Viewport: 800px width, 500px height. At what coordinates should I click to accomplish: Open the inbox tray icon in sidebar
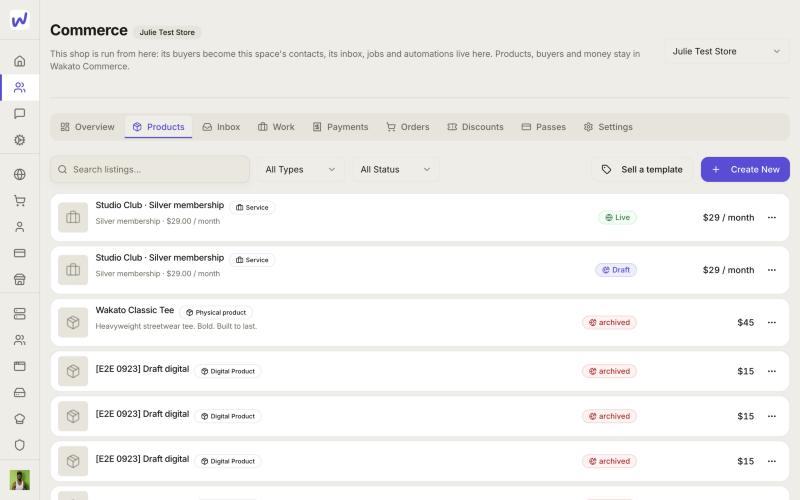pos(19,392)
